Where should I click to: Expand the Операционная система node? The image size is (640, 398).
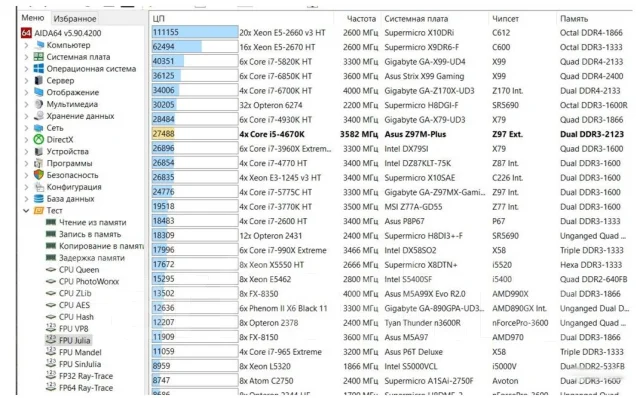[x=27, y=69]
